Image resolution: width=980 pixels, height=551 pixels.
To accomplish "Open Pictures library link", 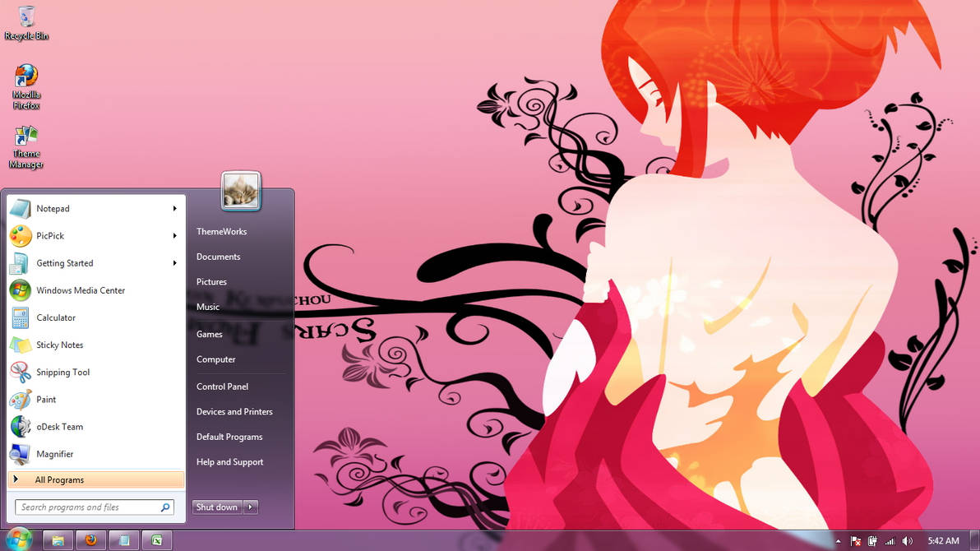I will tap(211, 281).
